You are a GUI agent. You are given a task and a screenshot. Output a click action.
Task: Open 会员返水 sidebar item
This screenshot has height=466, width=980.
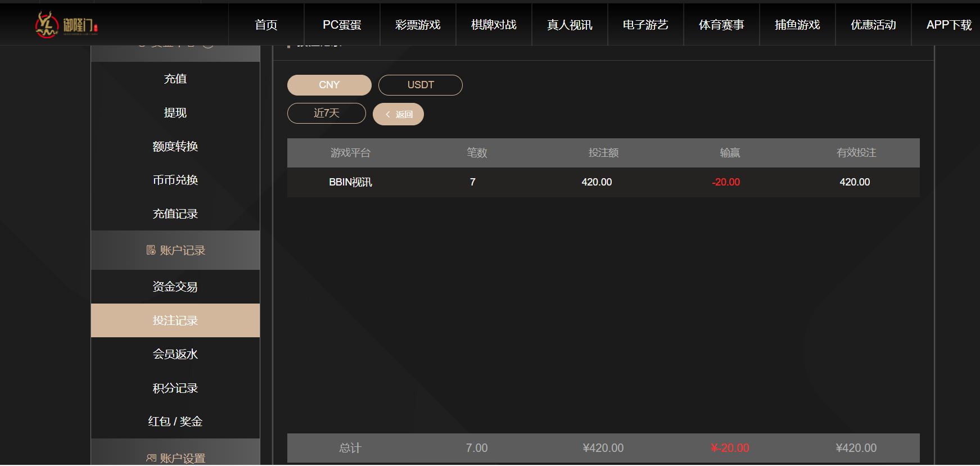[175, 354]
